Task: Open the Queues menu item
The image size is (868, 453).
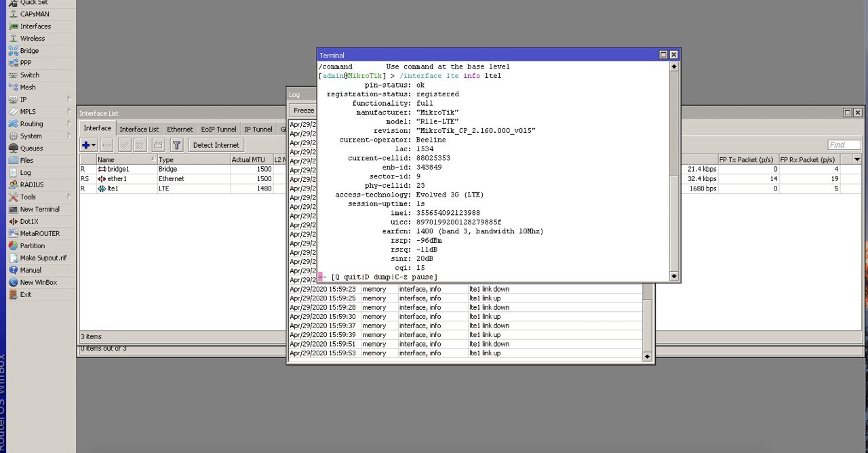Action: tap(31, 149)
